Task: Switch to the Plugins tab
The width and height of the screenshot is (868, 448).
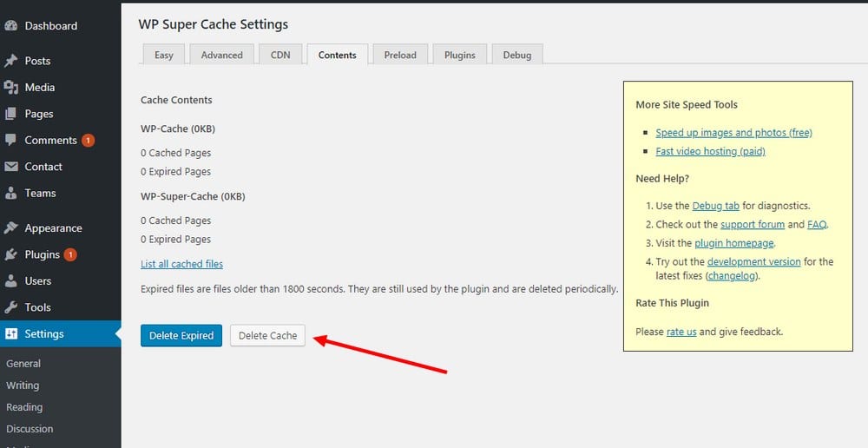Action: pyautogui.click(x=460, y=55)
